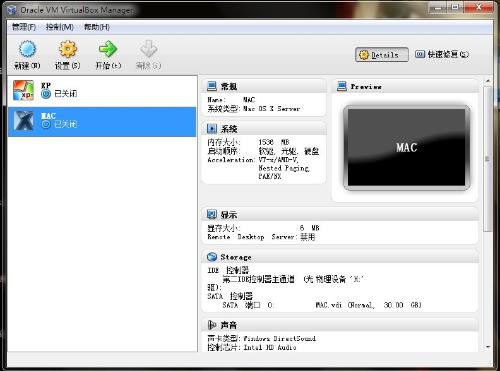Image resolution: width=500 pixels, height=371 pixels.
Task: Click the 'PAE/NX' text
Action: tap(270, 176)
